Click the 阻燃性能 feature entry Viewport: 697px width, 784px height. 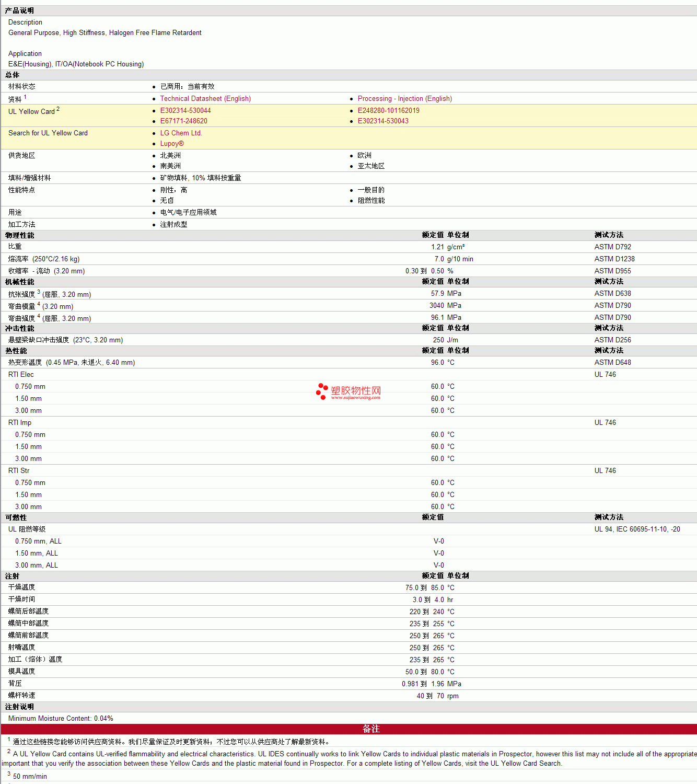(371, 200)
